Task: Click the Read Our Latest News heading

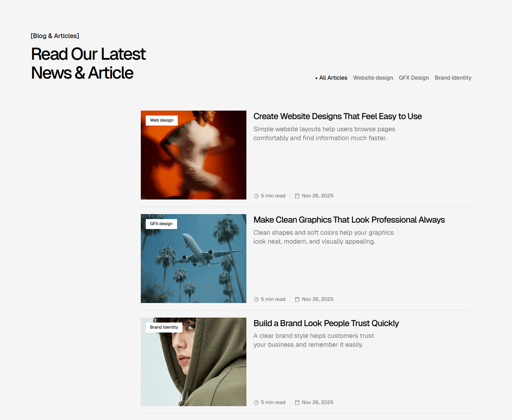Action: pyautogui.click(x=89, y=64)
